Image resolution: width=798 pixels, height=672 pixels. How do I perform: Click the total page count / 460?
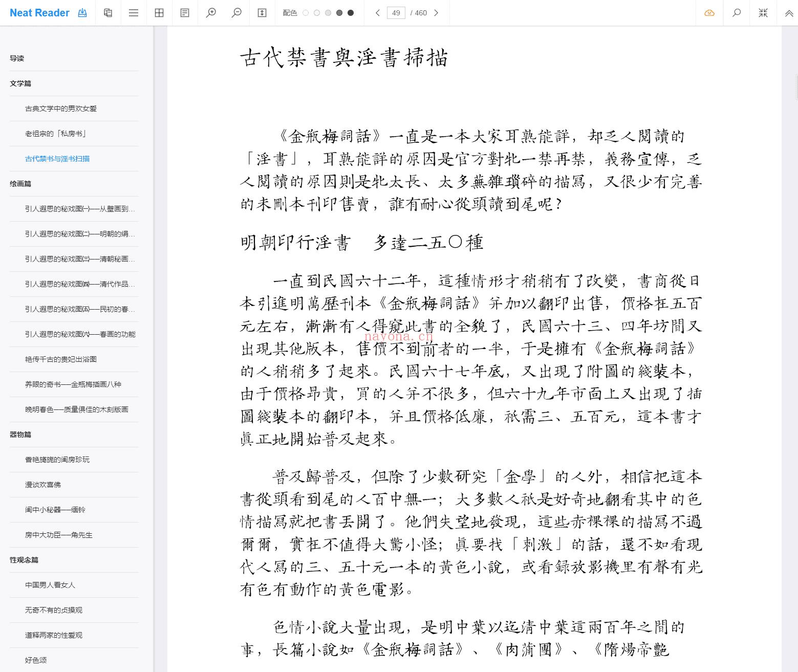(419, 13)
